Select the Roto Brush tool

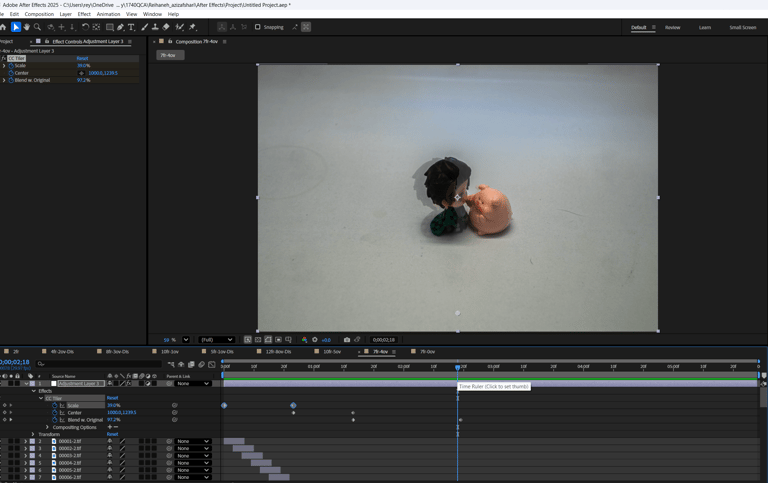coord(180,27)
